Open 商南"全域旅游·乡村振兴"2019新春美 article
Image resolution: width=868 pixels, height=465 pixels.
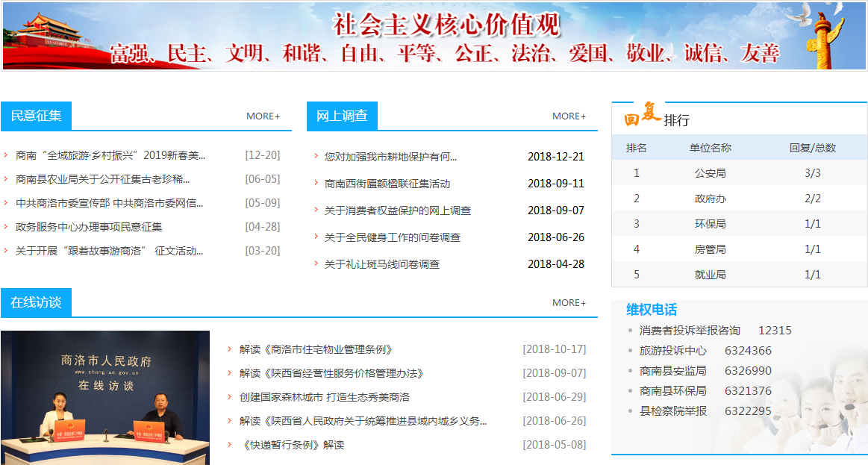tap(110, 155)
